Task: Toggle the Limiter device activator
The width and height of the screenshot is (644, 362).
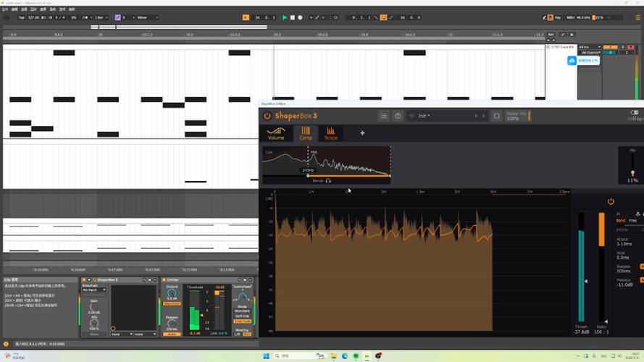Action: coord(164,280)
